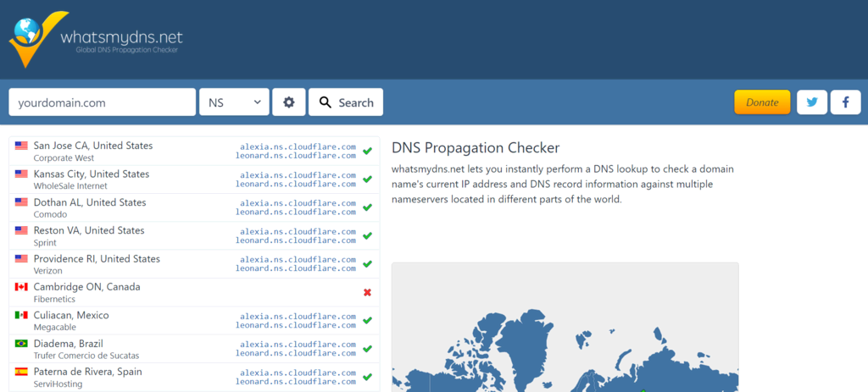The width and height of the screenshot is (868, 392).
Task: Open the Twitter share button
Action: (812, 102)
